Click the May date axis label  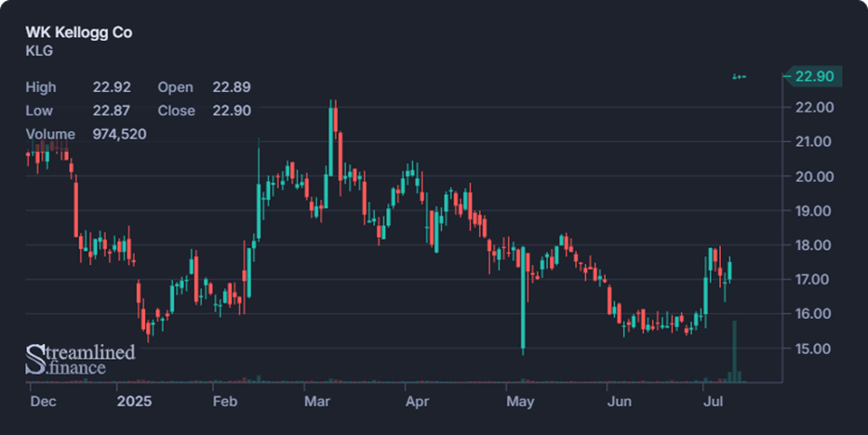(520, 402)
